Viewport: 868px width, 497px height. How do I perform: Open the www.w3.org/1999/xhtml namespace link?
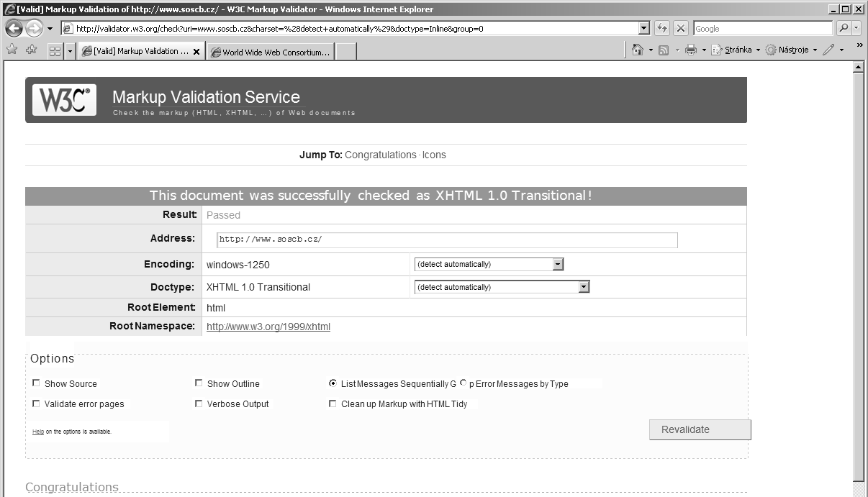[268, 327]
